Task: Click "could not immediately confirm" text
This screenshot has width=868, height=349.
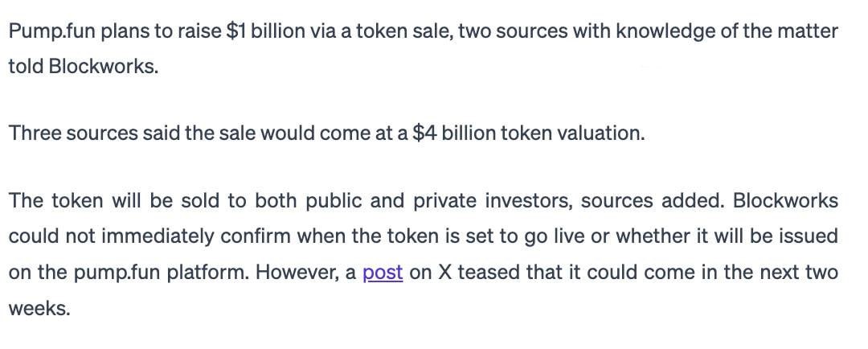Action: click(x=149, y=236)
